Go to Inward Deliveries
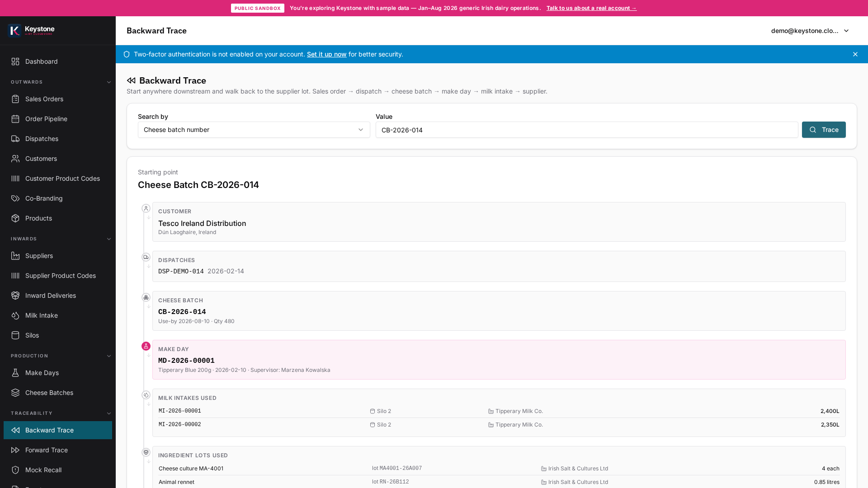 point(58,296)
